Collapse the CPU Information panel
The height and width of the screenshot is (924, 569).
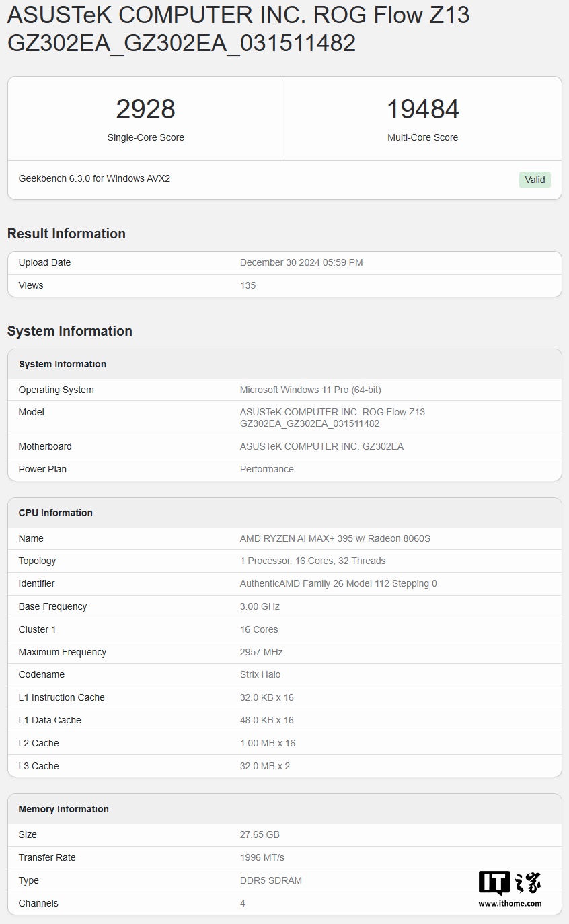pos(56,513)
